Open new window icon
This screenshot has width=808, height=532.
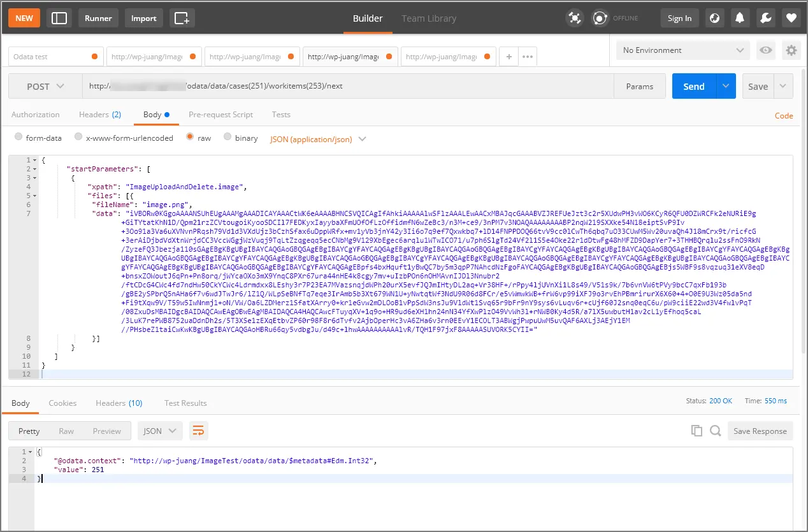click(182, 18)
